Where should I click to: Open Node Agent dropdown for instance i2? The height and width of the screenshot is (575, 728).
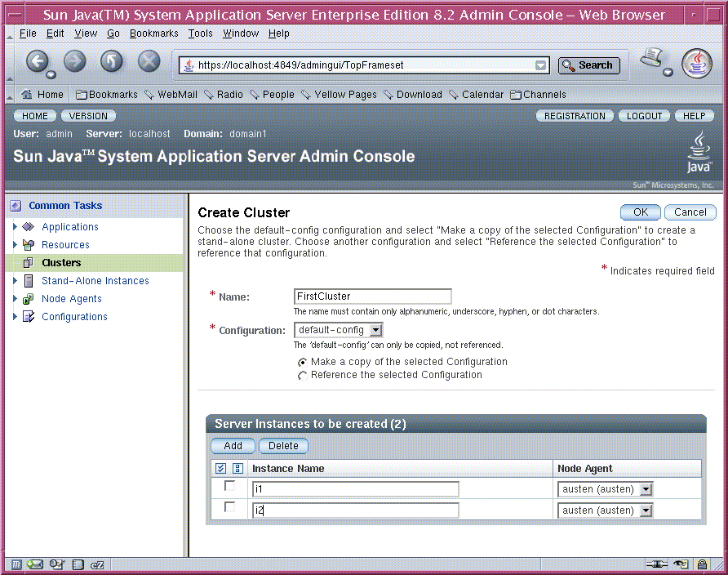606,510
